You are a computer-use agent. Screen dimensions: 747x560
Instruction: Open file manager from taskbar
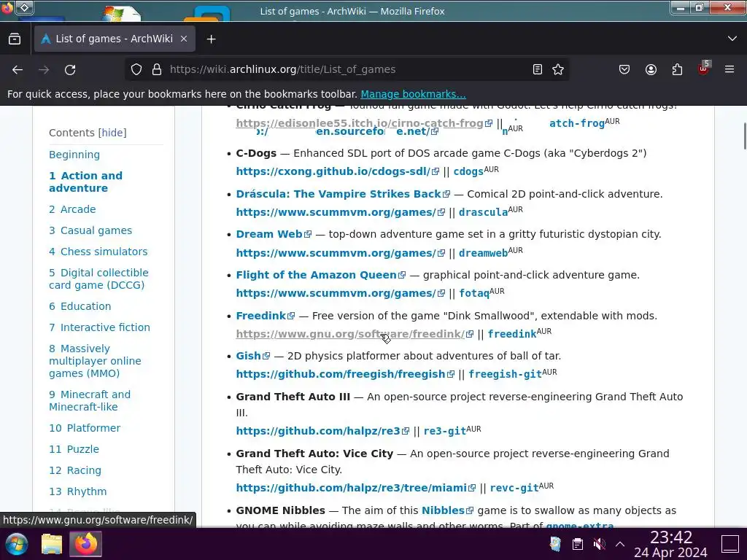click(x=52, y=544)
